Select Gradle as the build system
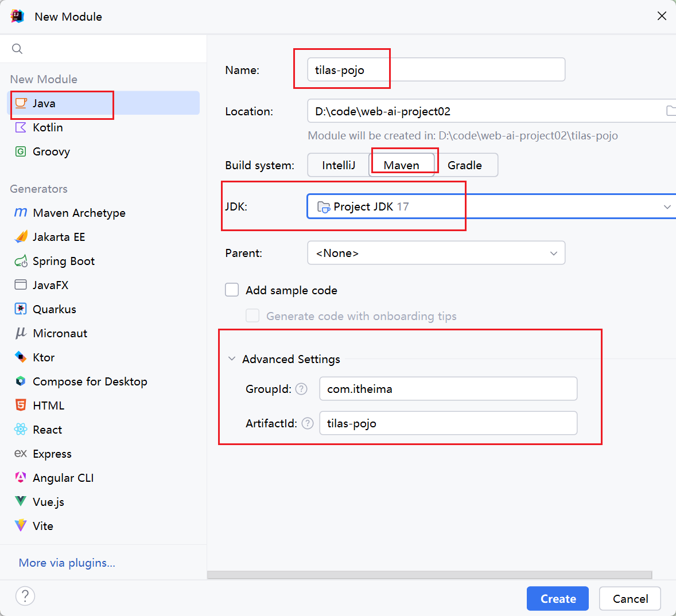This screenshot has height=616, width=676. (465, 165)
